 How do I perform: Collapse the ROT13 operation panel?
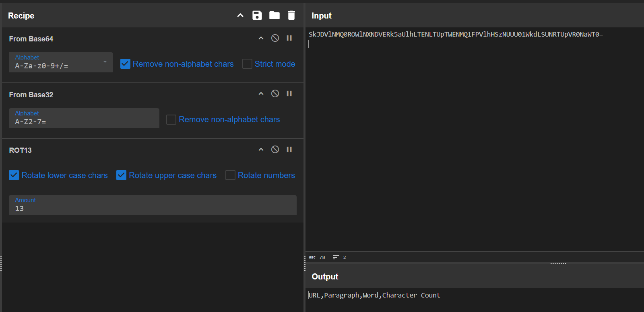[261, 150]
